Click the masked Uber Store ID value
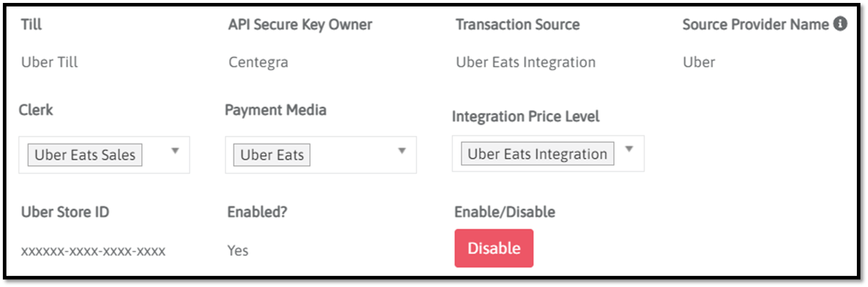868x287 pixels. 93,252
